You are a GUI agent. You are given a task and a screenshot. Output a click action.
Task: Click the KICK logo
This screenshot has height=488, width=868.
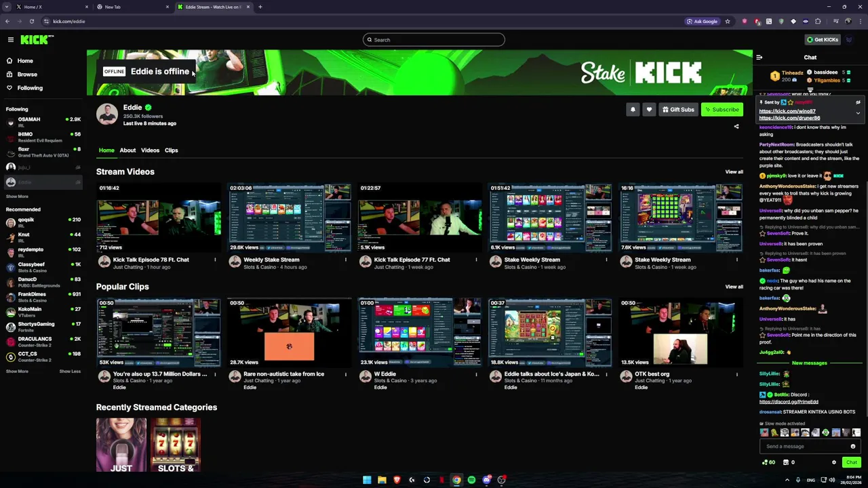pos(34,40)
